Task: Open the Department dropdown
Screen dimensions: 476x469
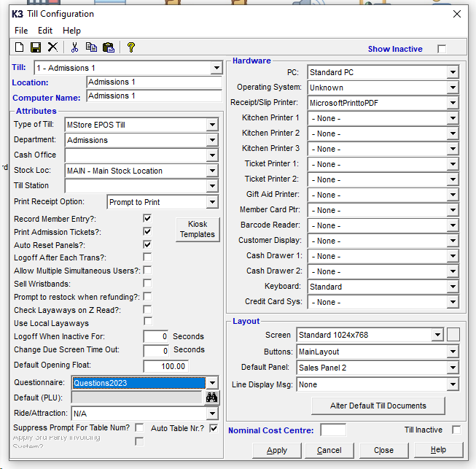Action: (212, 140)
